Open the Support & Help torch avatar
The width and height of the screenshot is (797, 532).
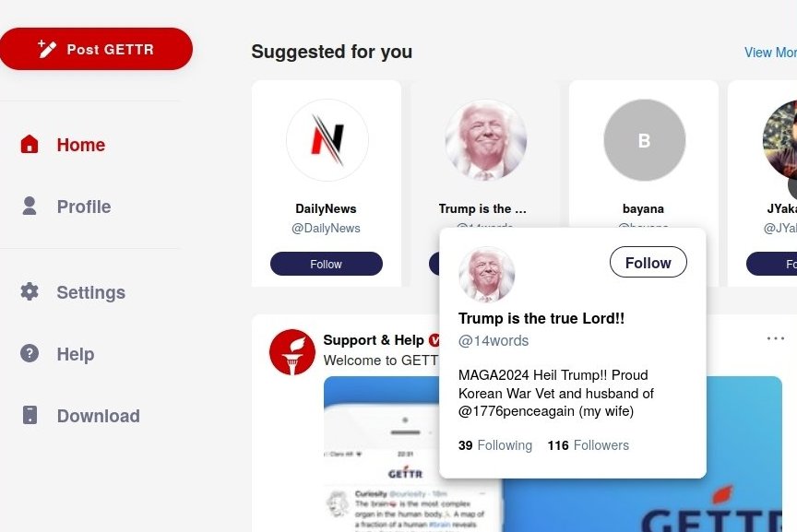tap(292, 352)
